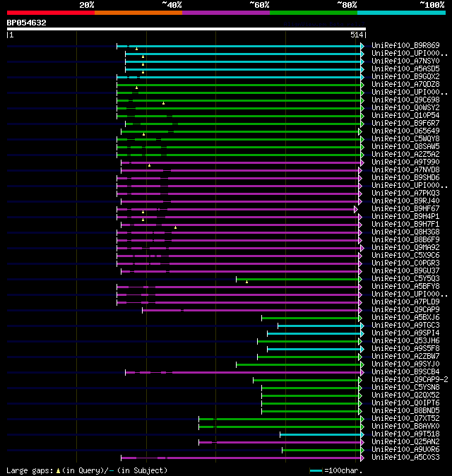This screenshot has width=452, height=476.
Task: Select the UniRef100_A7NVD8 label
Action: [405, 170]
